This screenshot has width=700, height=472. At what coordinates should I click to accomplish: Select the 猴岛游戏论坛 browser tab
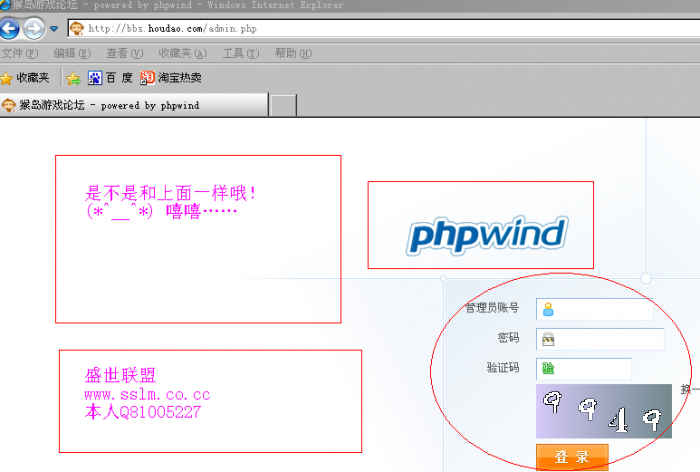(134, 105)
